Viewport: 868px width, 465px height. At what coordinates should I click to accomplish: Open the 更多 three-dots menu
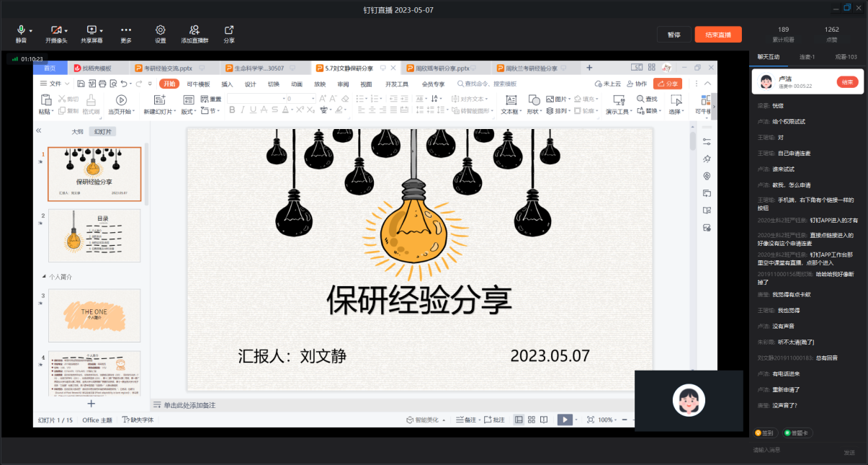[x=126, y=30]
